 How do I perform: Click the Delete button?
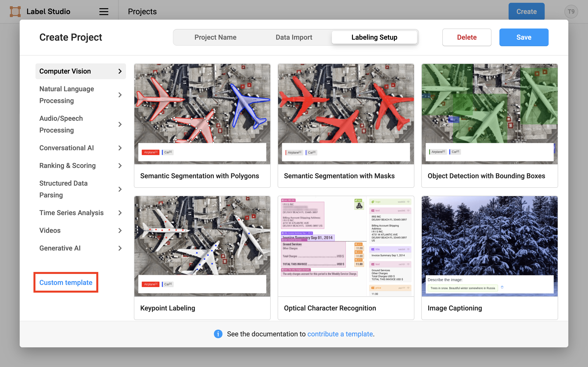[x=466, y=37]
